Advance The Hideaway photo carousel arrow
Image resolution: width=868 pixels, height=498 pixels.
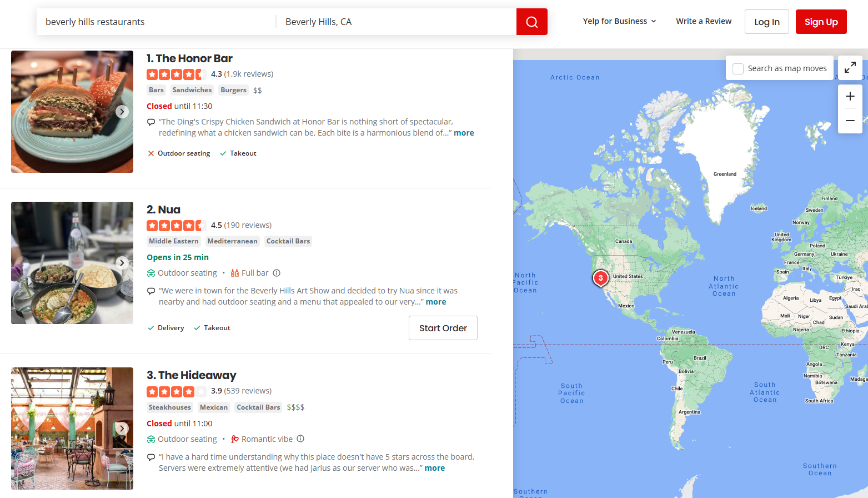pyautogui.click(x=122, y=429)
